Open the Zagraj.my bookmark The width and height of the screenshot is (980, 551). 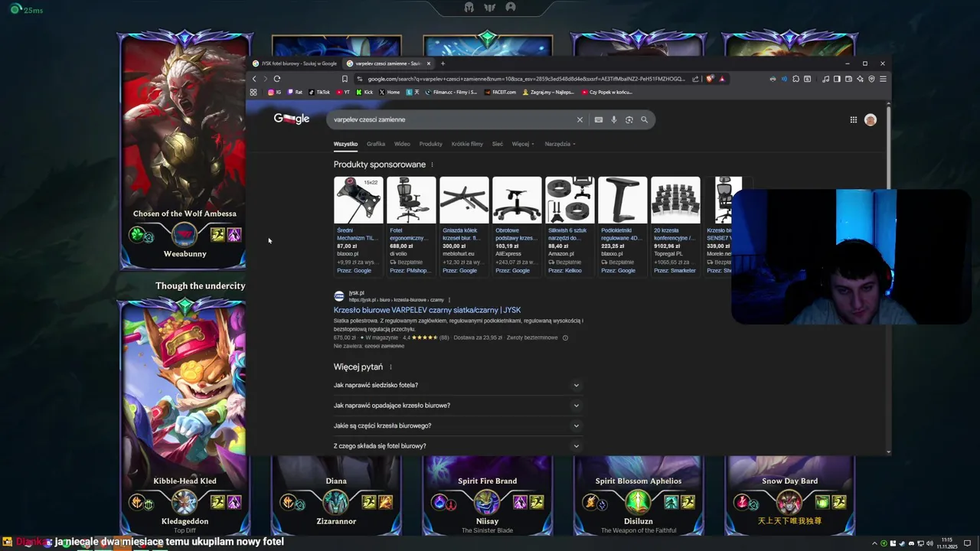548,92
